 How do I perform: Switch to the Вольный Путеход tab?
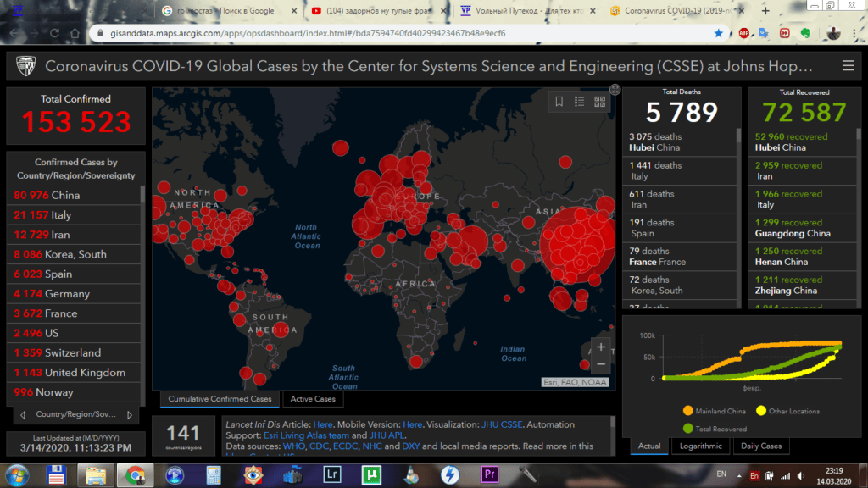click(529, 10)
